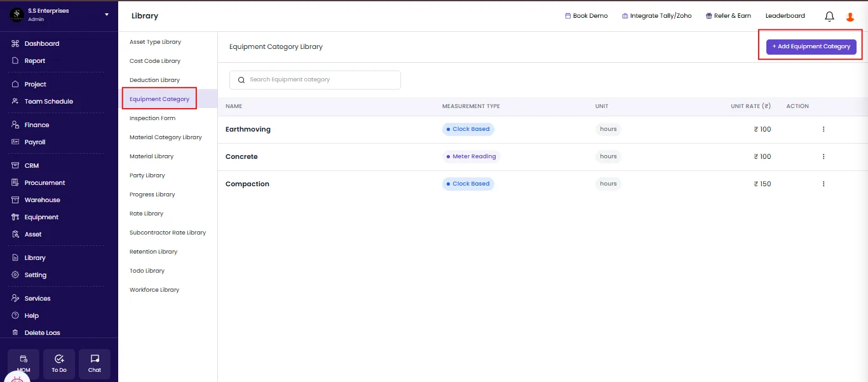Click the Book Demo link

[587, 16]
